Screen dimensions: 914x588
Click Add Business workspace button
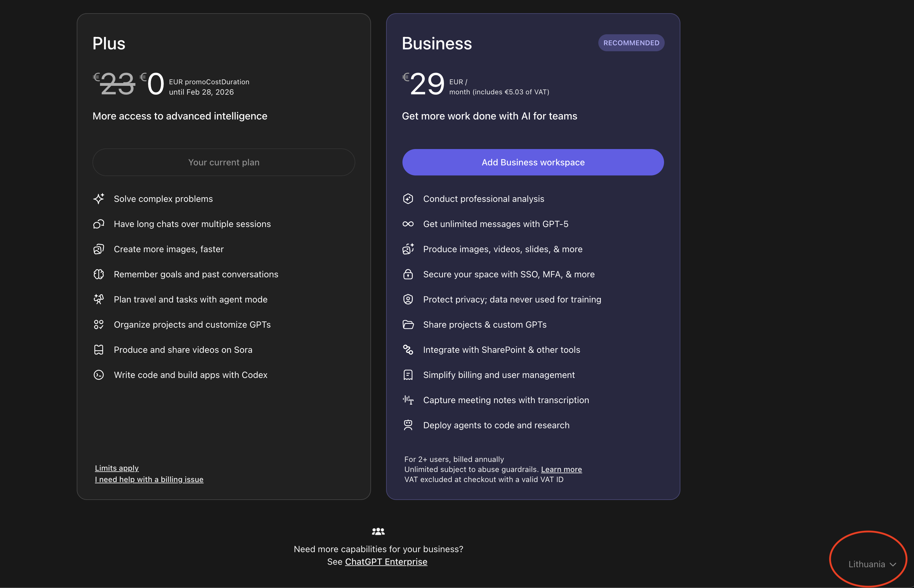(533, 162)
